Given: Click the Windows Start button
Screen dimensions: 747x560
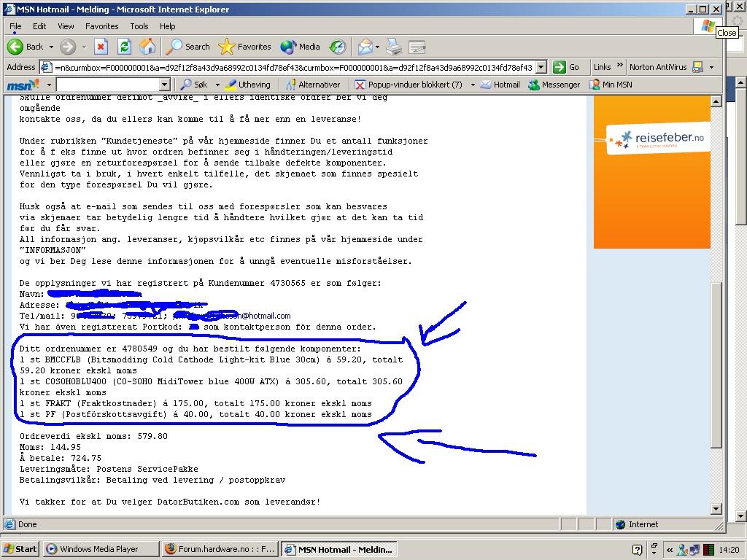Looking at the screenshot, I should [20, 549].
